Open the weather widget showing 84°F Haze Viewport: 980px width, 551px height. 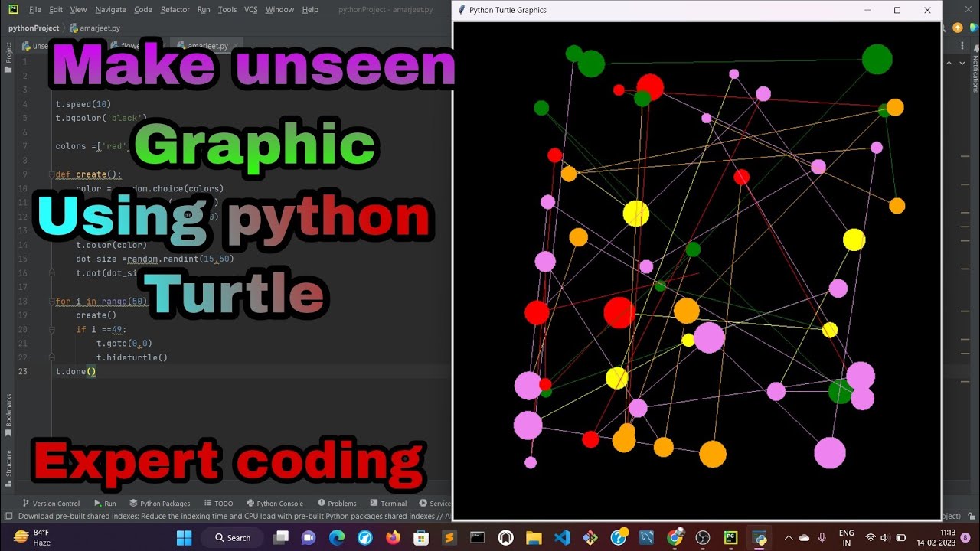(31, 537)
